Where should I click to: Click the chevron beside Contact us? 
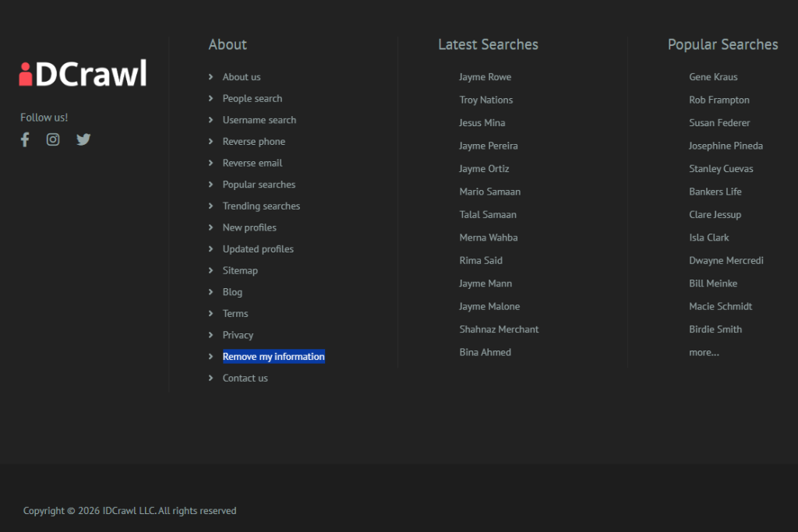[x=211, y=378]
